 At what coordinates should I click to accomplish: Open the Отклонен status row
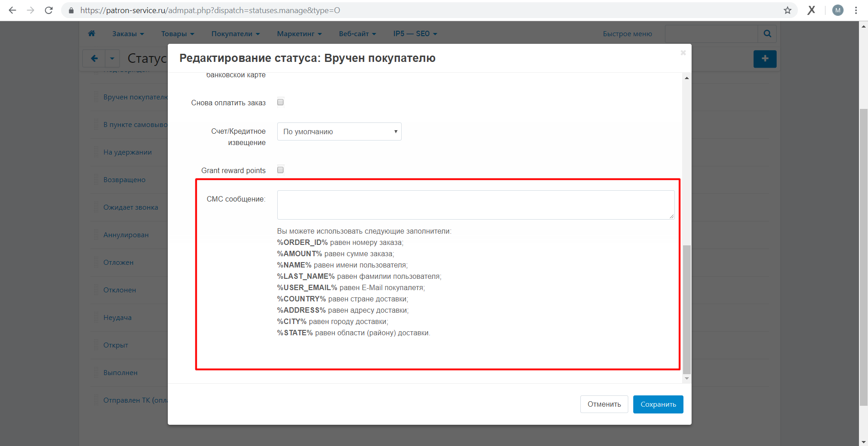tap(119, 290)
